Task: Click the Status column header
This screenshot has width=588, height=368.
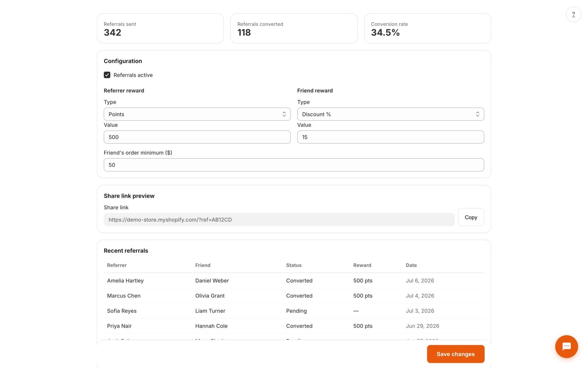Action: 294,265
